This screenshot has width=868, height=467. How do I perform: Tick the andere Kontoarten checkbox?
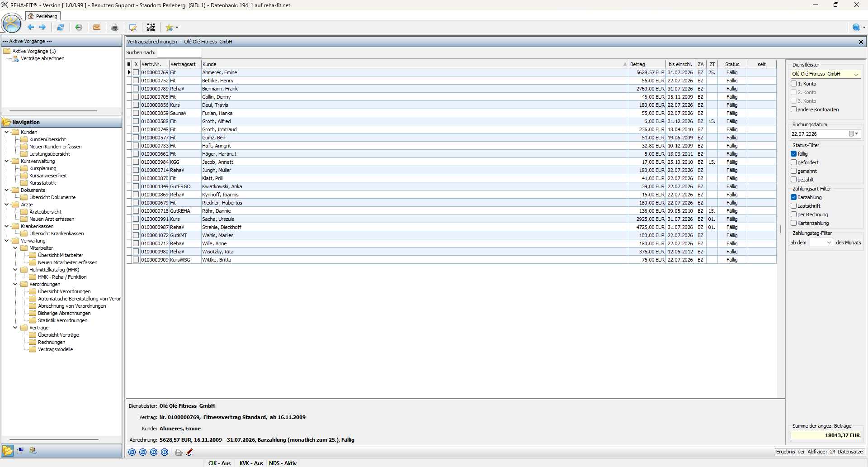pyautogui.click(x=793, y=110)
